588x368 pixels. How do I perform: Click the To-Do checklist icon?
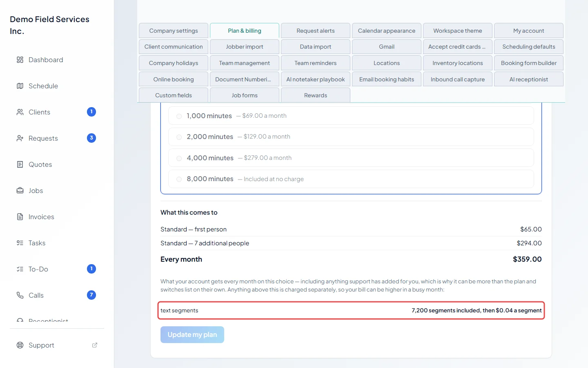(x=20, y=269)
